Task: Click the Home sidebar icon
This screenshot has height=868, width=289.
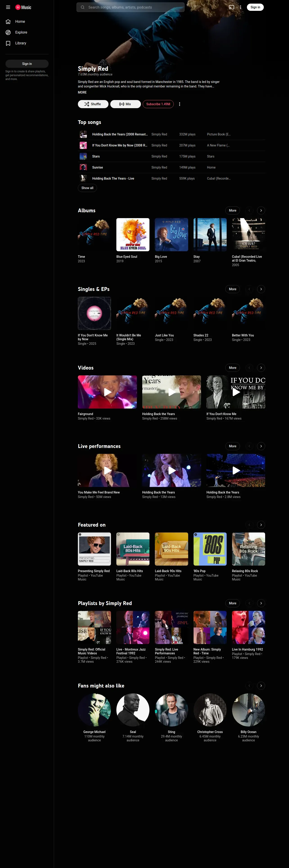Action: 8,22
